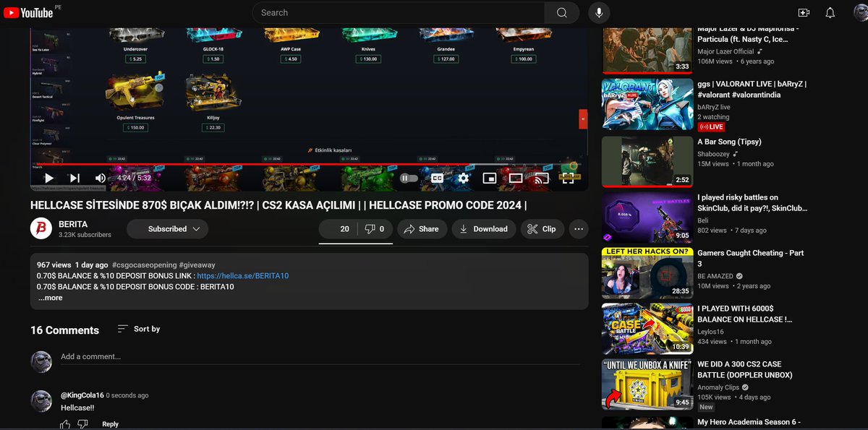Share the video
The image size is (868, 430).
(x=421, y=229)
